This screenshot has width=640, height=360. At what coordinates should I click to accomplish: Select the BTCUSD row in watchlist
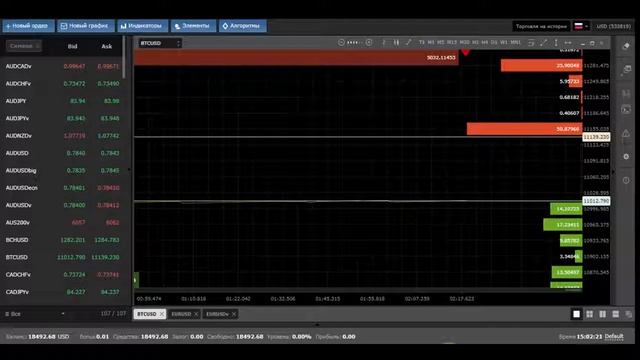click(x=62, y=257)
